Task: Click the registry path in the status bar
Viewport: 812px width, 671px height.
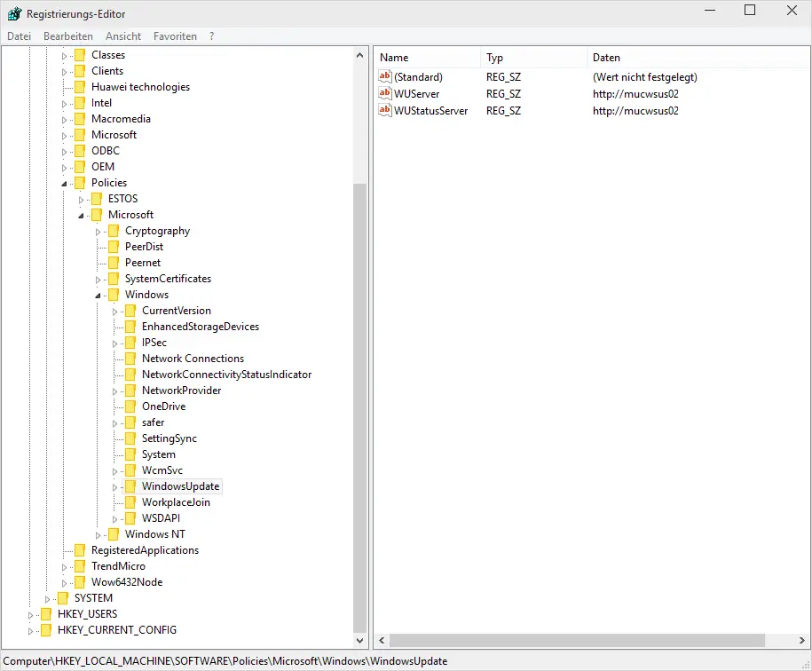Action: pos(225,661)
